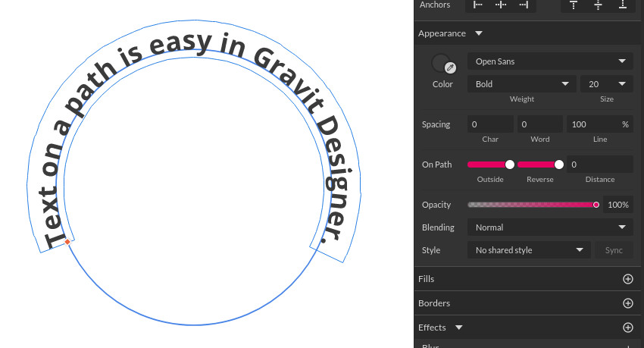644x348 pixels.
Task: Click the On Path label
Action: pos(436,165)
